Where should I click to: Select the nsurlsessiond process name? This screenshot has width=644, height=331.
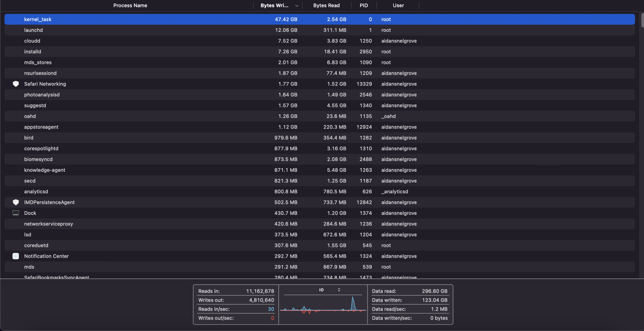40,73
